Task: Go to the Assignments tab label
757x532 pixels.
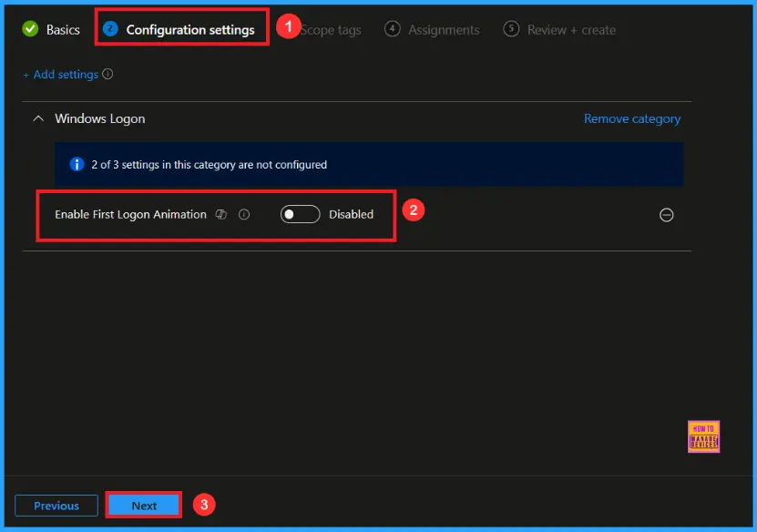Action: (444, 30)
